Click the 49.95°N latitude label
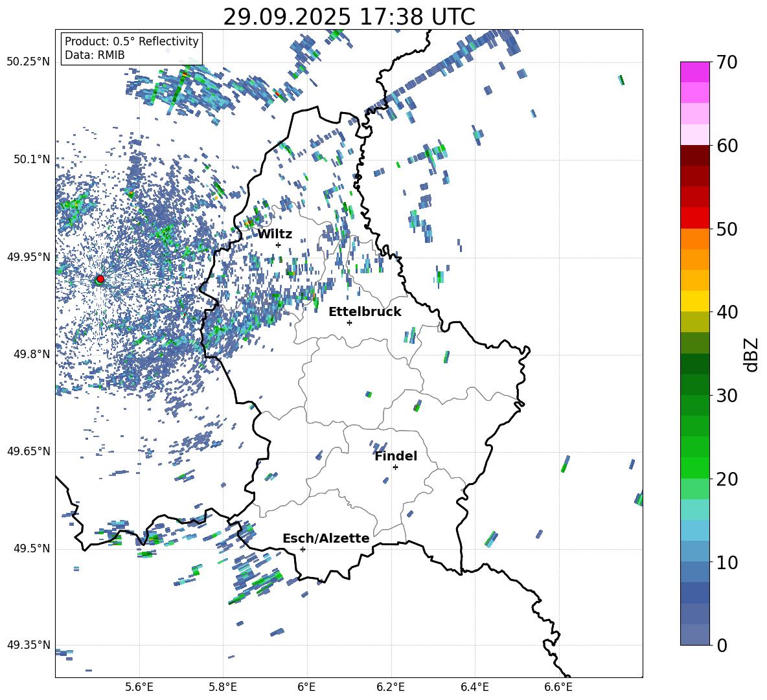Viewport: 767px width, 700px height. pos(29,256)
